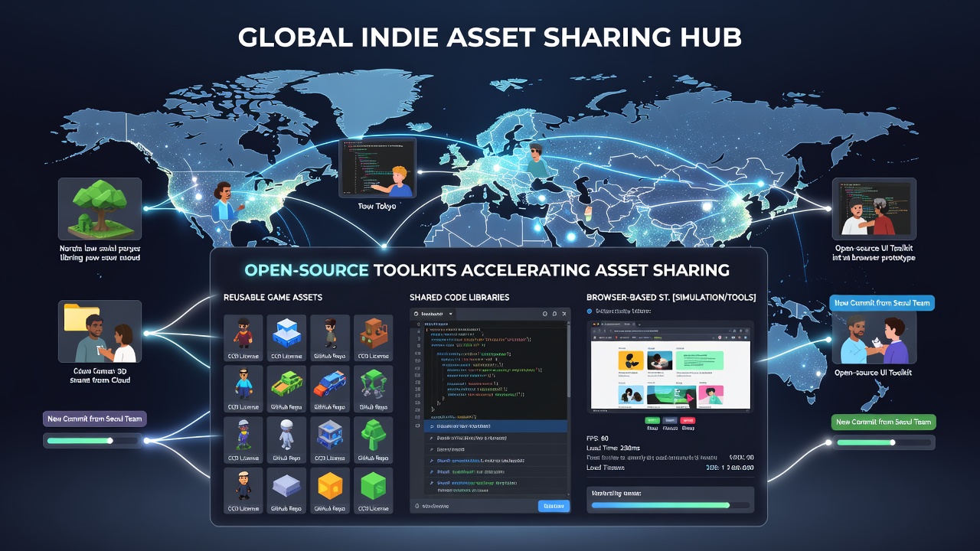Click the 'Open-Source Toolkits Accelerating Asset Sharing' title
980x551 pixels.
[x=487, y=270]
